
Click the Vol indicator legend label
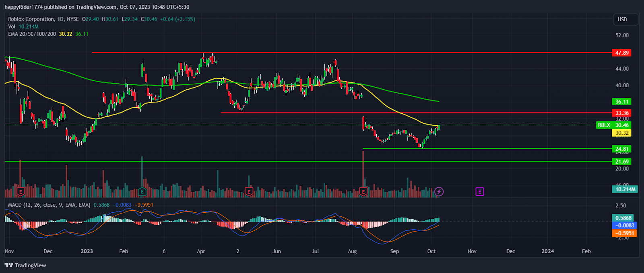tap(12, 27)
